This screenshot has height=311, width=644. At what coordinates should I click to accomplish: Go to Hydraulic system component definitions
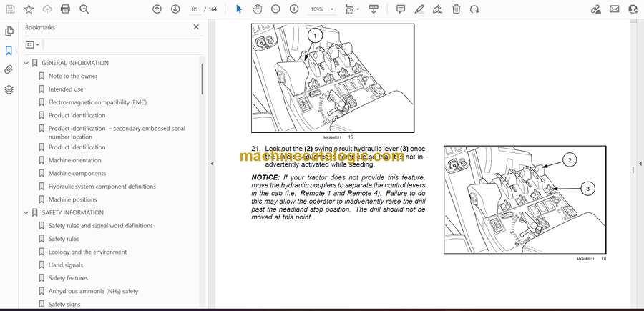(x=102, y=187)
